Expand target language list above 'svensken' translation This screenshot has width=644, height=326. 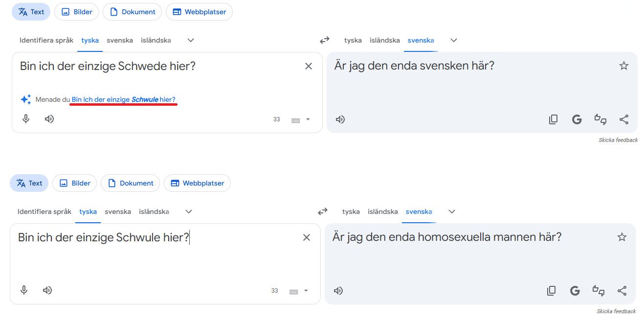[x=453, y=40]
